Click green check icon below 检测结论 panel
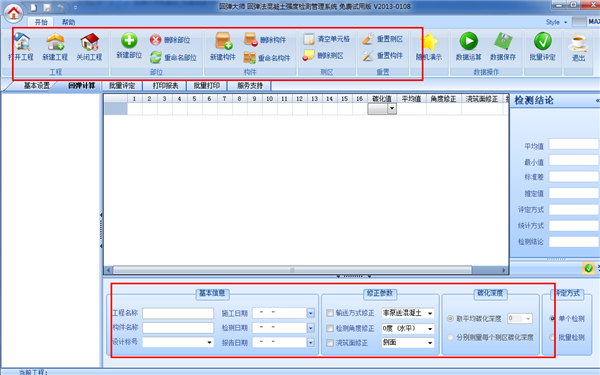This screenshot has width=600, height=375. (589, 268)
